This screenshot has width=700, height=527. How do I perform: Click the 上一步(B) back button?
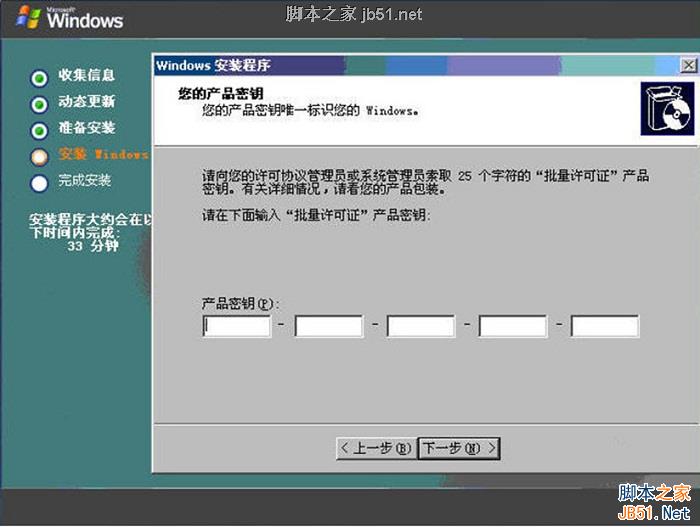click(376, 448)
